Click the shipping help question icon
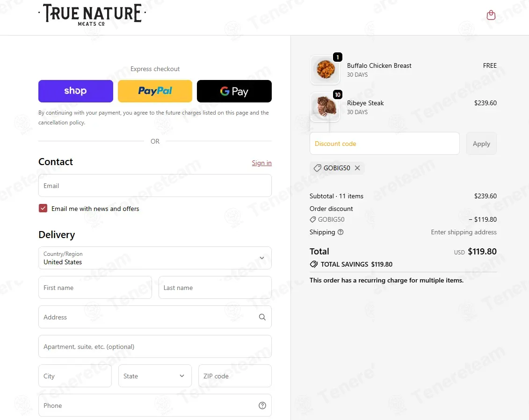This screenshot has width=529, height=420. click(x=341, y=232)
